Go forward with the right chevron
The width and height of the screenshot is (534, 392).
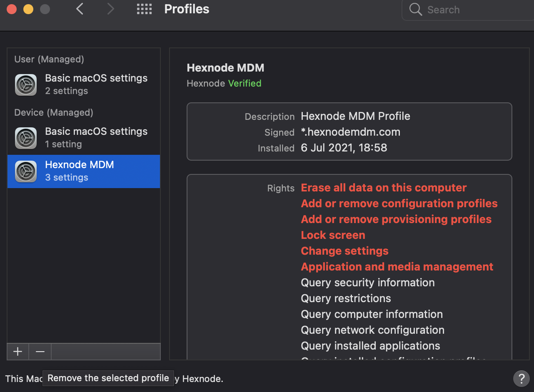110,9
